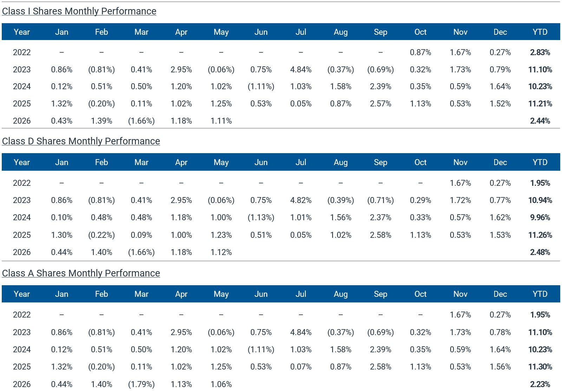562x392 pixels.
Task: Click the Jun column header in Class I table
Action: (261, 32)
